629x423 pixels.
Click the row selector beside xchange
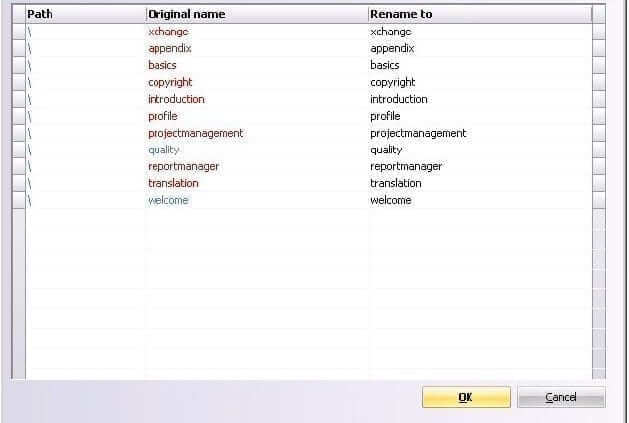pos(19,32)
